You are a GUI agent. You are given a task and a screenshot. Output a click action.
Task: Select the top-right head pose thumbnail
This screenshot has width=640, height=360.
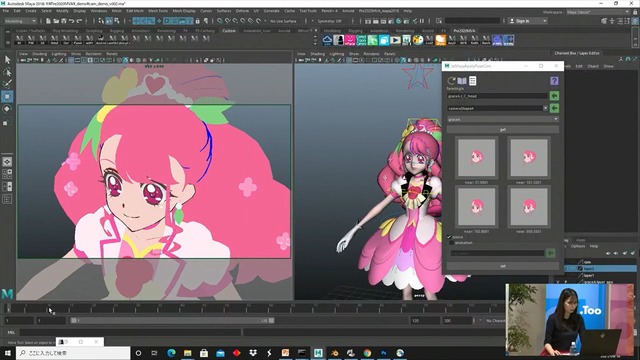point(529,158)
